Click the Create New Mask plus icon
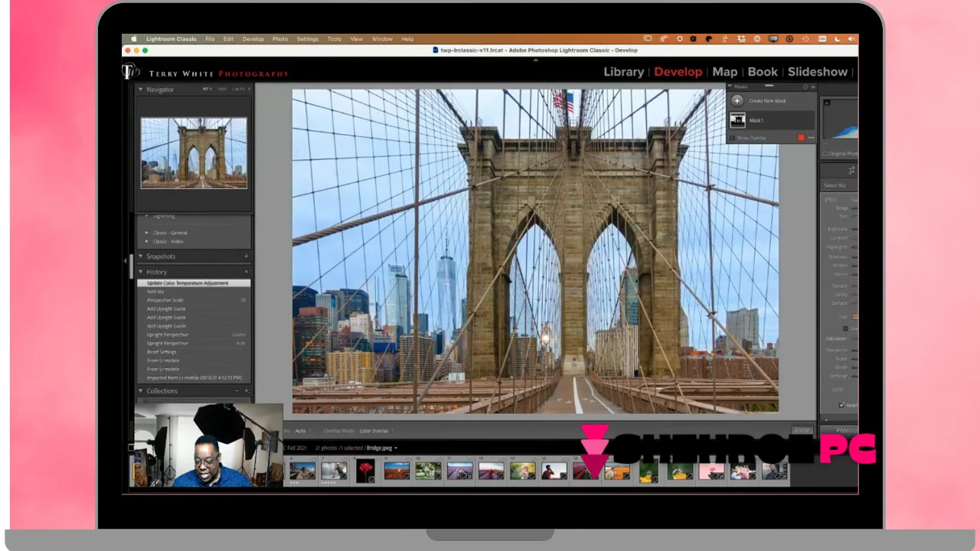Screen dimensions: 980x551 click(737, 101)
